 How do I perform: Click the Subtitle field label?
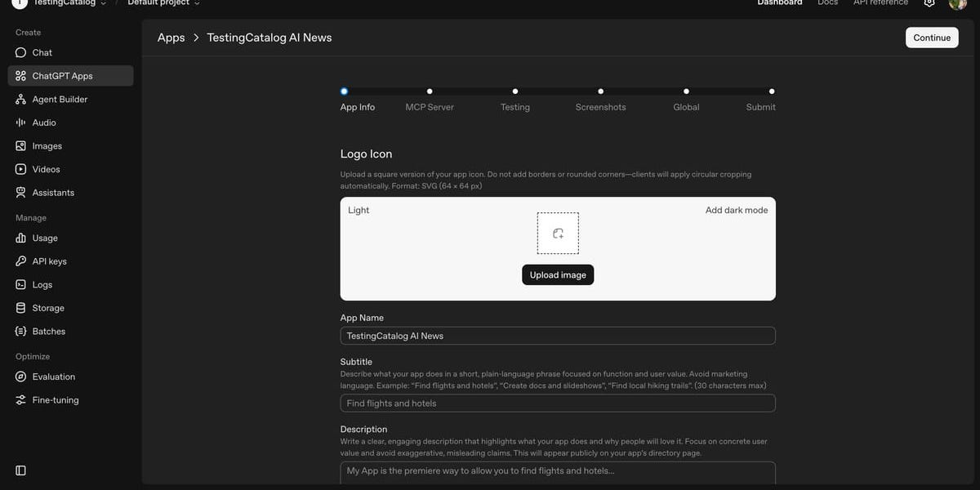[x=356, y=362]
